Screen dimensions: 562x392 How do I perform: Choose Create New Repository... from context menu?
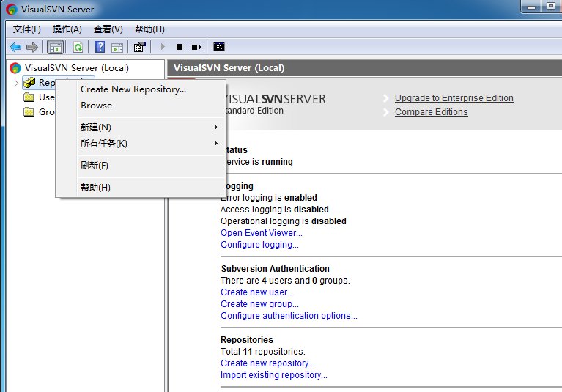[x=133, y=89]
